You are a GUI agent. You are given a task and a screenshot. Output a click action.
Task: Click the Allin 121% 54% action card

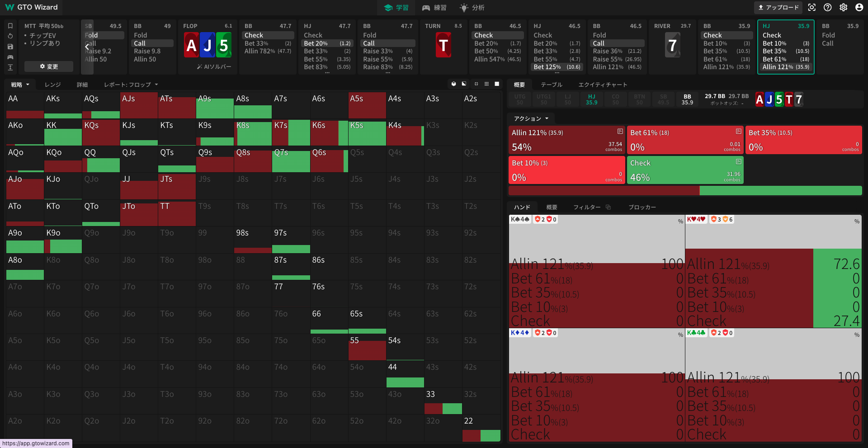tap(566, 140)
